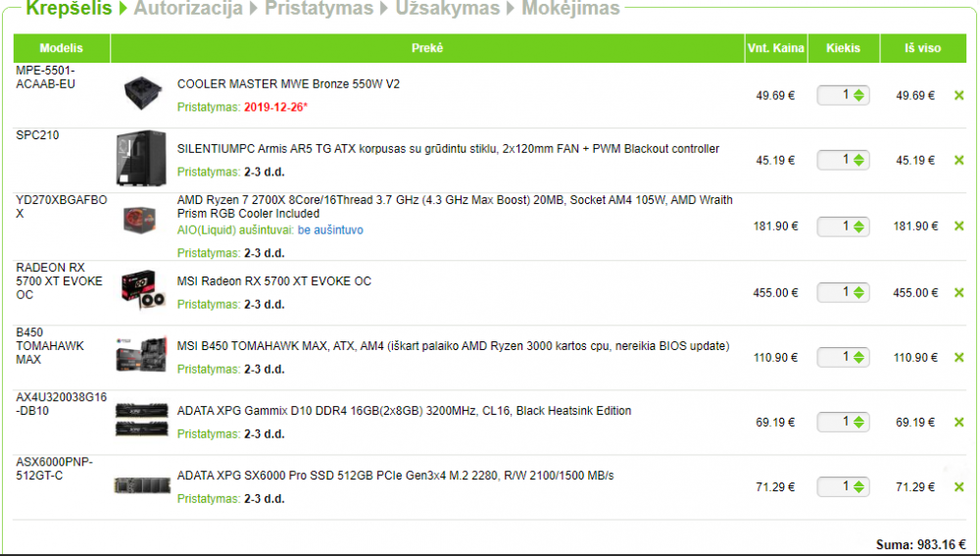Go to the Krepšelis checkout step
Screen dimensions: 980x556
pos(69,8)
